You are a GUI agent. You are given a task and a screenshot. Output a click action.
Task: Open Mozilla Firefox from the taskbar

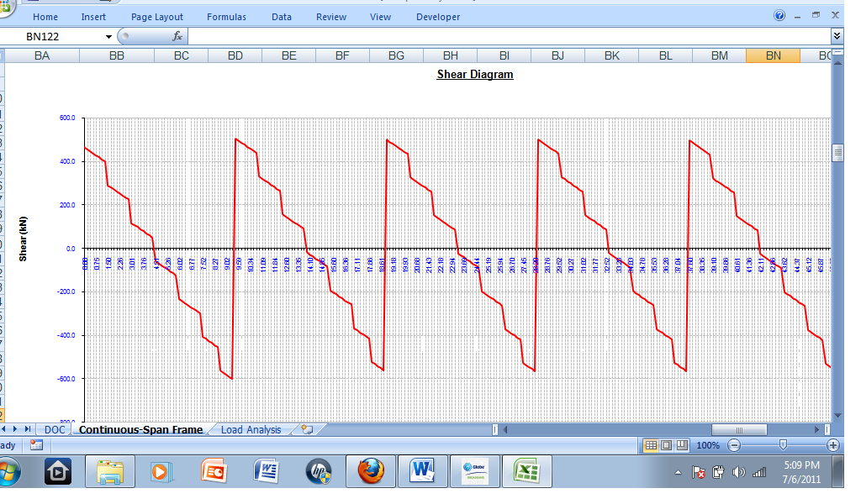coord(371,471)
